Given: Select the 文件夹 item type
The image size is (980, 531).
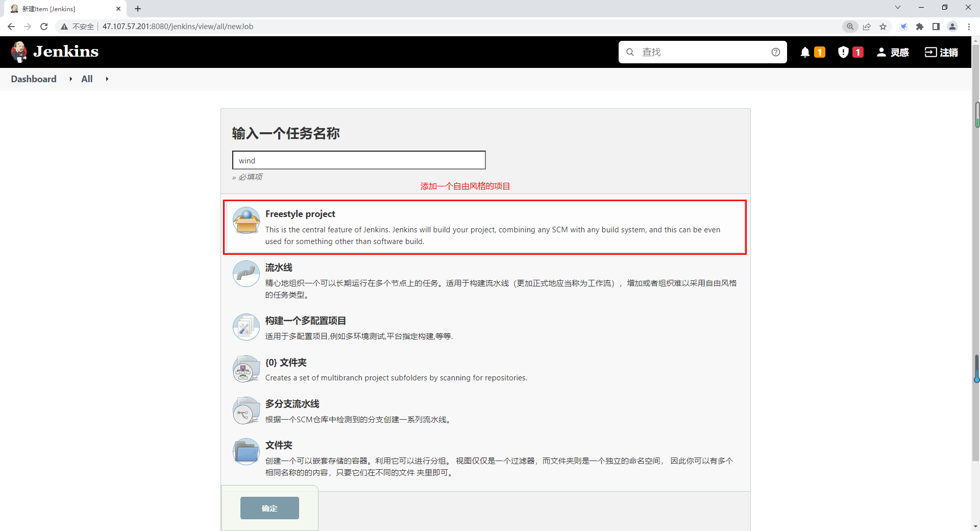Looking at the screenshot, I should (x=485, y=458).
